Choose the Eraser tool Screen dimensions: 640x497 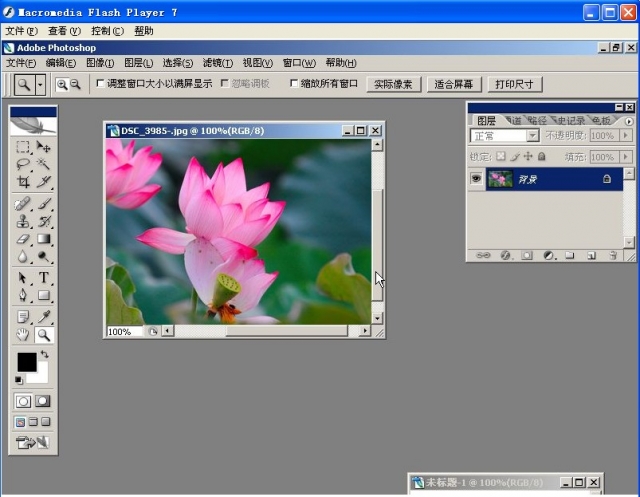click(23, 239)
